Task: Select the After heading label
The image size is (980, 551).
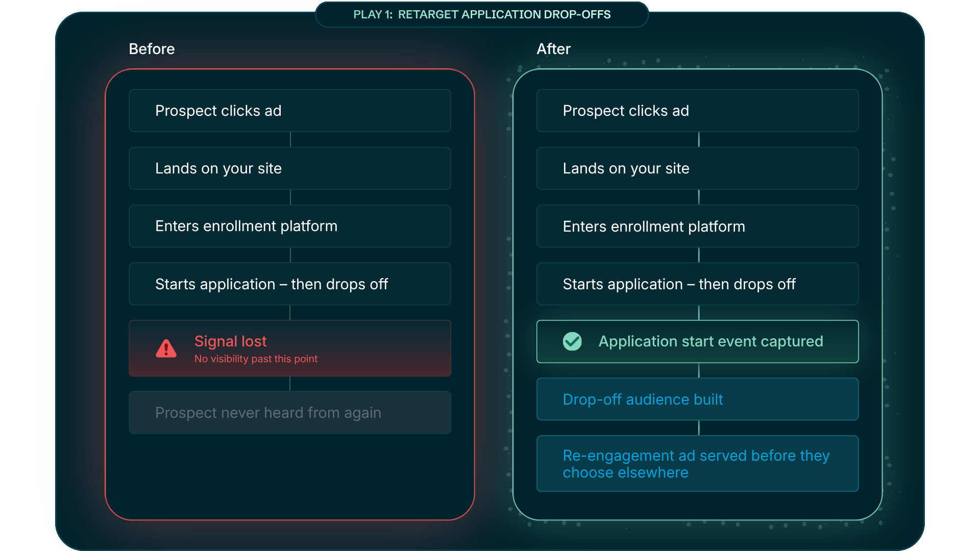Action: click(553, 49)
